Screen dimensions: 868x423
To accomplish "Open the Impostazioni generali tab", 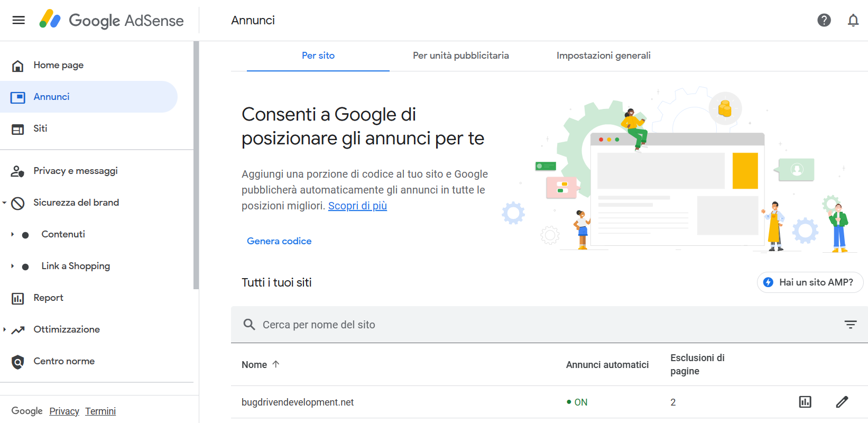I will (x=604, y=56).
